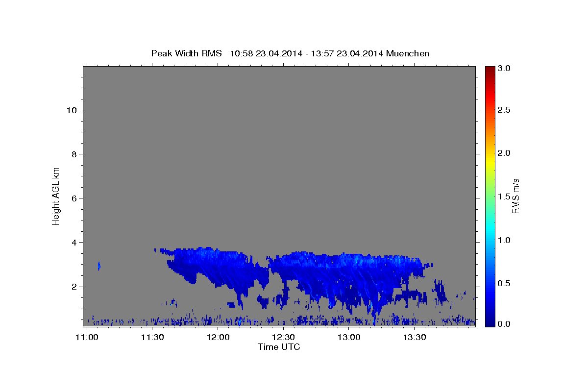588x392 pixels.
Task: Click the 'Height AGL km' axis label
Action: pos(56,196)
